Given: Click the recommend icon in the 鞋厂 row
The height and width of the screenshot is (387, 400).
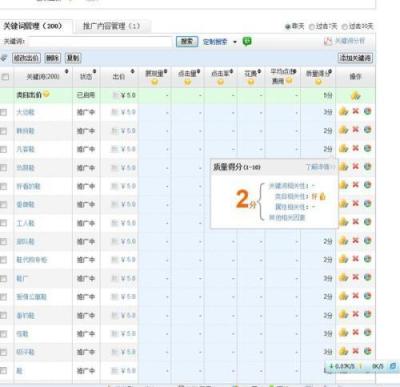Looking at the screenshot, I should 343,277.
